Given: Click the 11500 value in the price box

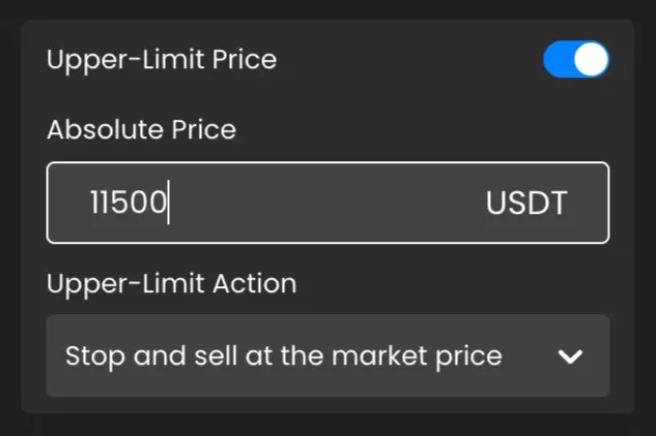Looking at the screenshot, I should [128, 203].
